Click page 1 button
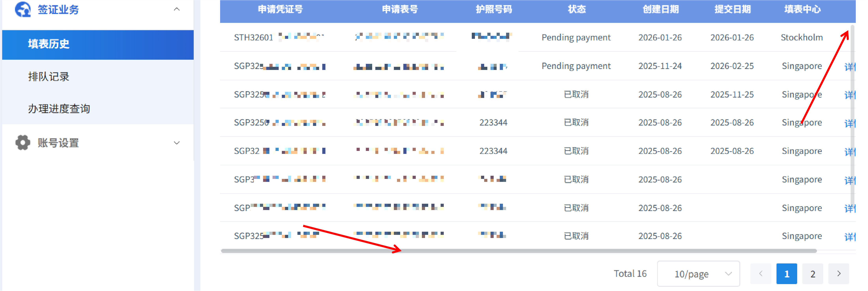This screenshot has height=291, width=868. coord(787,274)
